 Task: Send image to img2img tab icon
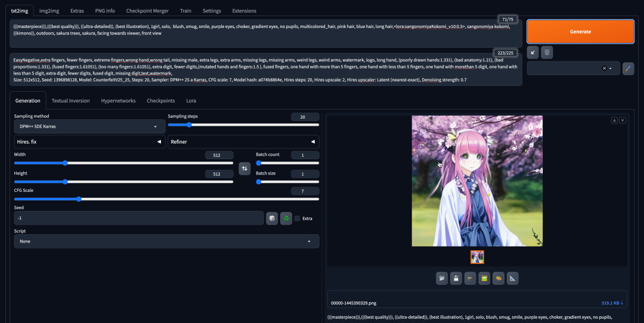[x=484, y=278]
